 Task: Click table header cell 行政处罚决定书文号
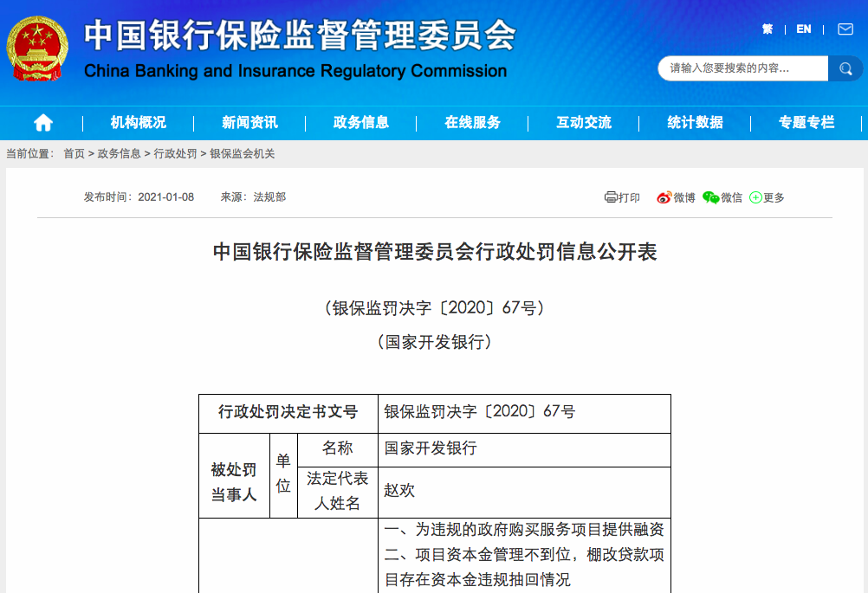pos(288,412)
